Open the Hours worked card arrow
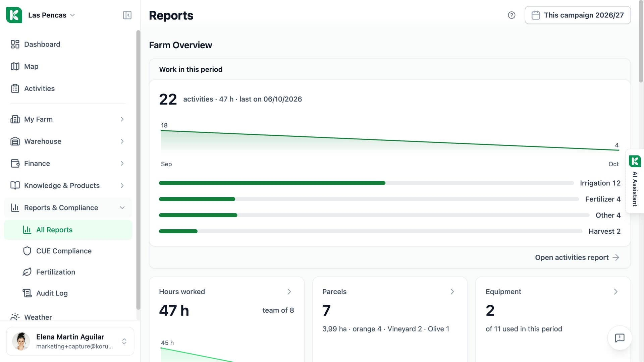The width and height of the screenshot is (644, 362). pyautogui.click(x=289, y=292)
